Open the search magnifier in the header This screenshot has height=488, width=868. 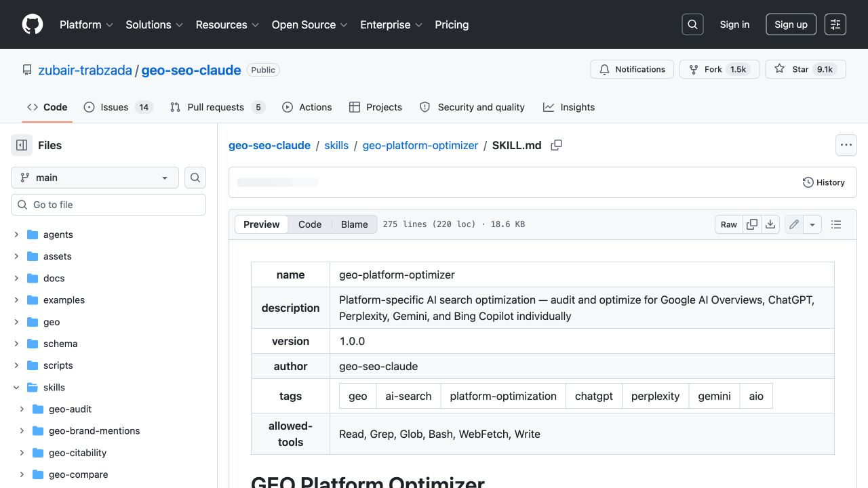coord(692,24)
